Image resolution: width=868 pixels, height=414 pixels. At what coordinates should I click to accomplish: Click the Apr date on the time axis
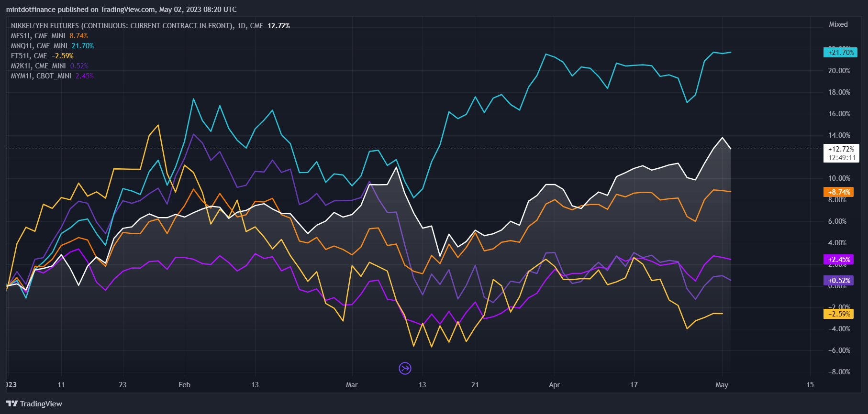click(x=554, y=385)
